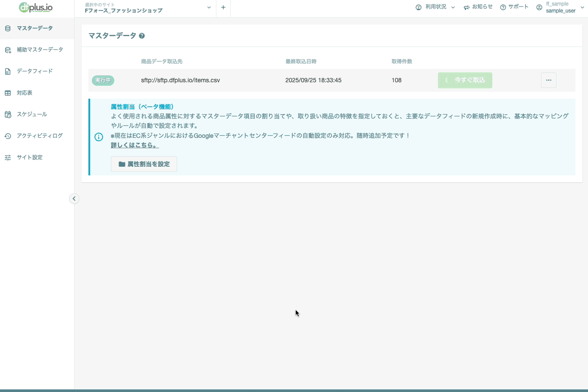Click the マスターデータ page title
588x392 pixels.
click(113, 36)
